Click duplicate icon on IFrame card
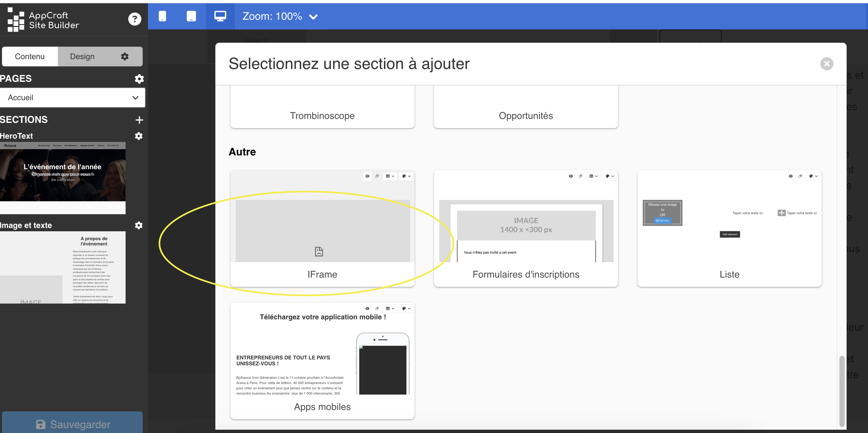This screenshot has width=868, height=433. pos(377,176)
